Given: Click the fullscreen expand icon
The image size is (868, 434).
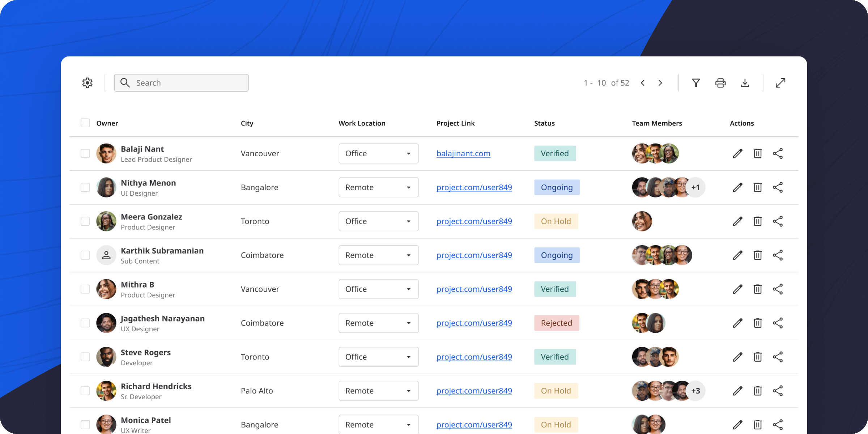Looking at the screenshot, I should pyautogui.click(x=781, y=83).
